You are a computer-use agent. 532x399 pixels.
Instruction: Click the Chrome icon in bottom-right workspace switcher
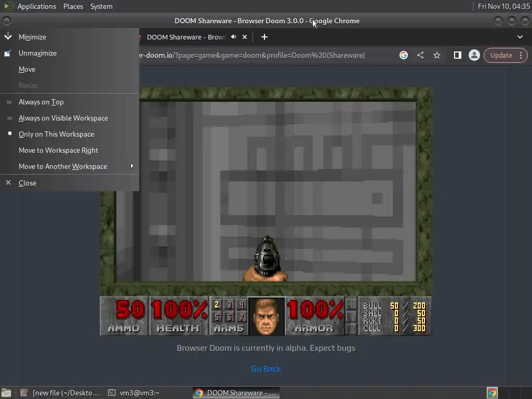coord(492,393)
